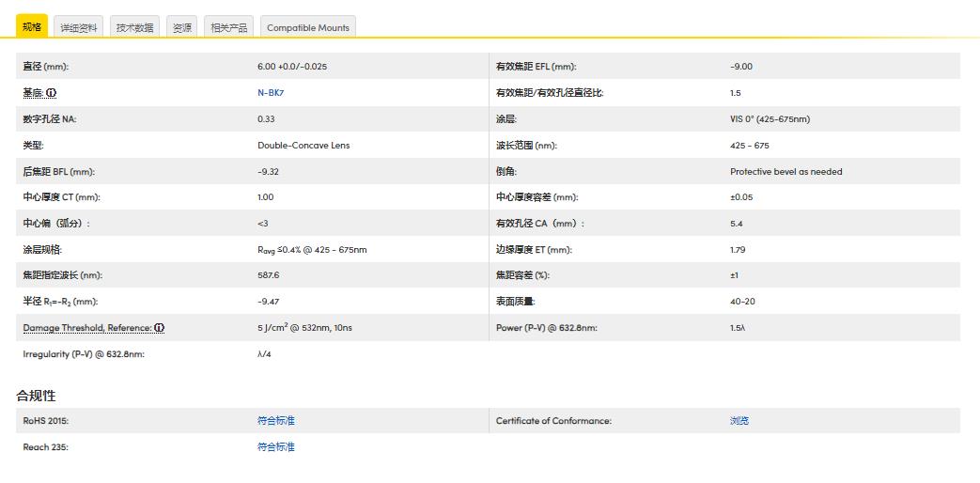Screen dimensions: 980x483
Task: Click the 合规性 section heading
Action: point(36,396)
